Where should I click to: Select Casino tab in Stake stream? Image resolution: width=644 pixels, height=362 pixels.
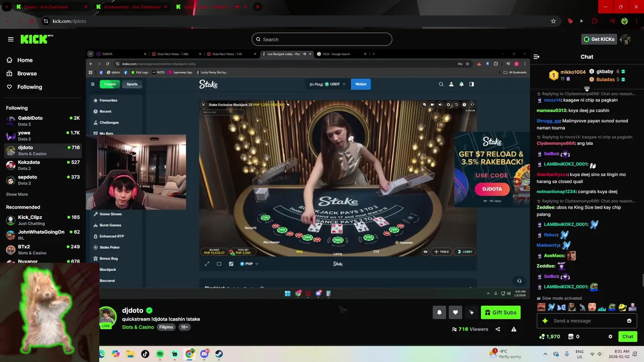110,84
